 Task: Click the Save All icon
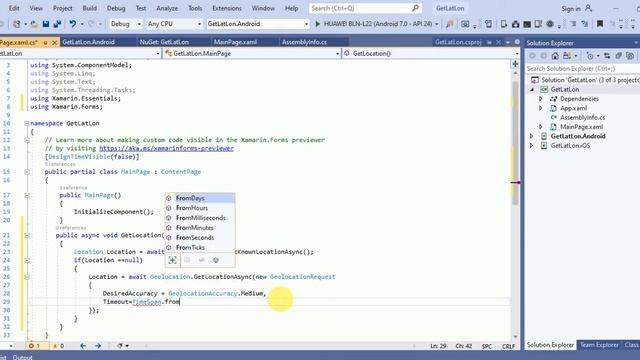click(57, 24)
